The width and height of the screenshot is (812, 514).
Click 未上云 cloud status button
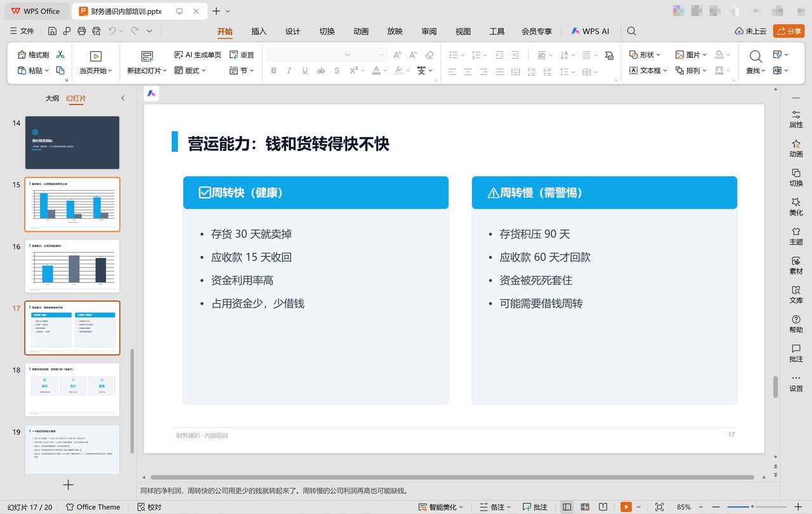[x=750, y=31]
